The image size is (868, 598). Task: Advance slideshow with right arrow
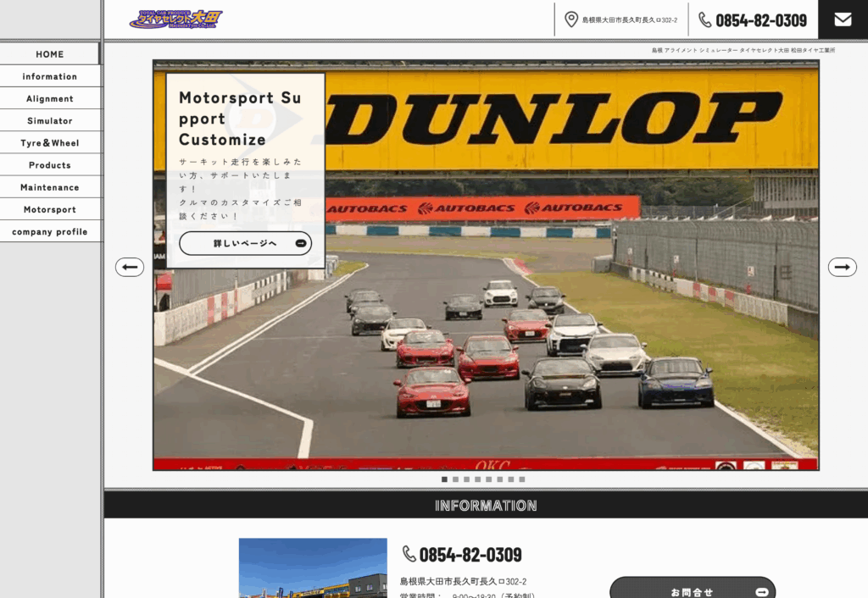coord(842,267)
